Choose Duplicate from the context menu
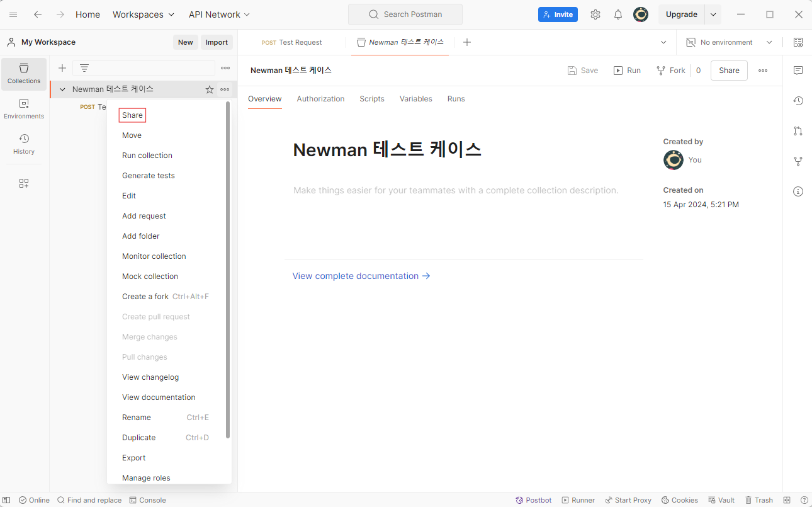 click(x=139, y=438)
